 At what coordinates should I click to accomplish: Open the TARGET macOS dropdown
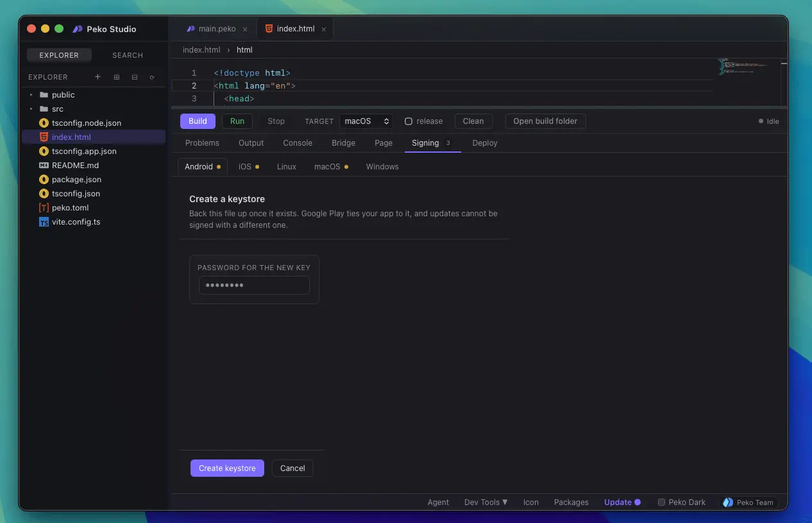tap(366, 121)
